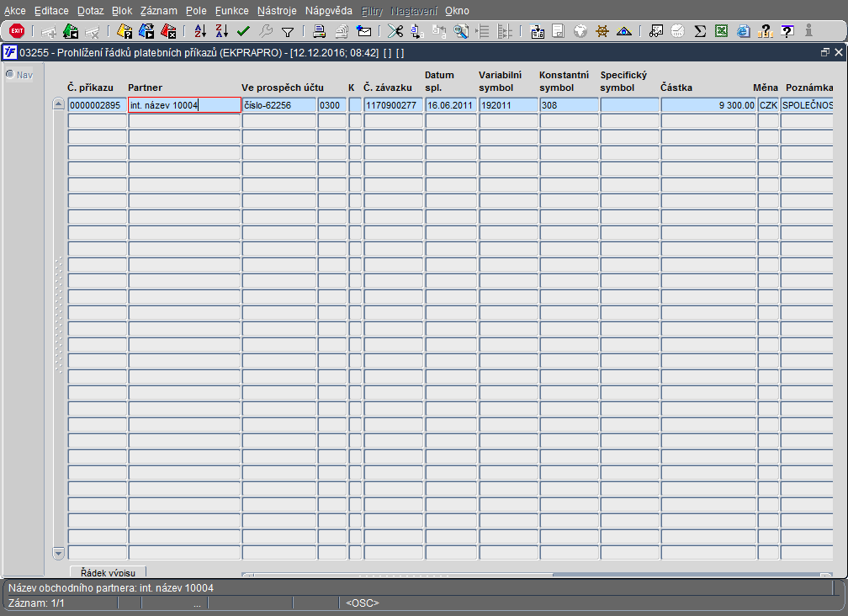
Task: Click the constant symbol field 308
Action: 569,105
